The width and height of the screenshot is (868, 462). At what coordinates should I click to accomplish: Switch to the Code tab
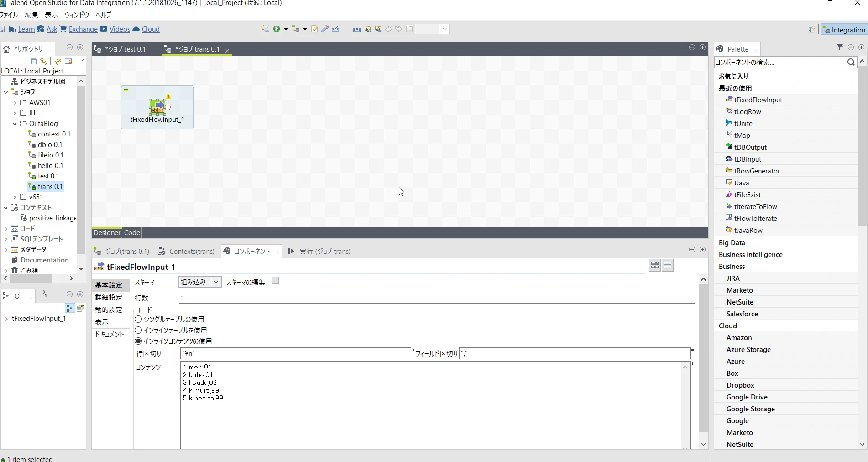(x=132, y=233)
